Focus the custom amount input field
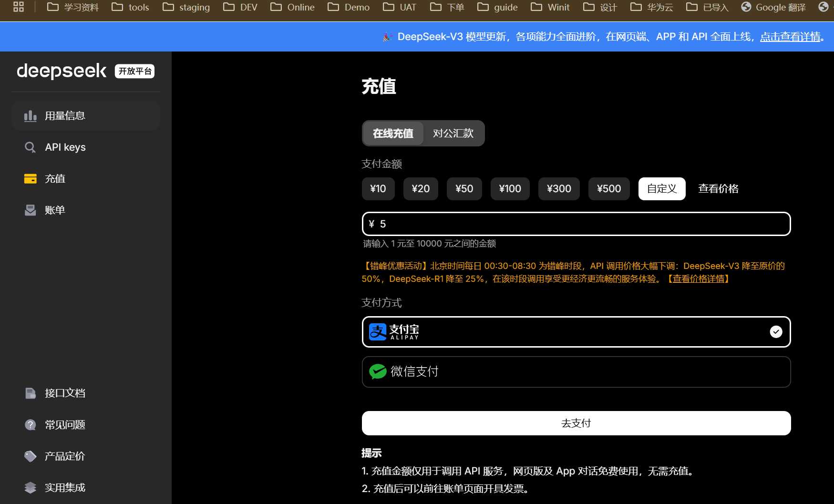834x504 pixels. click(576, 224)
